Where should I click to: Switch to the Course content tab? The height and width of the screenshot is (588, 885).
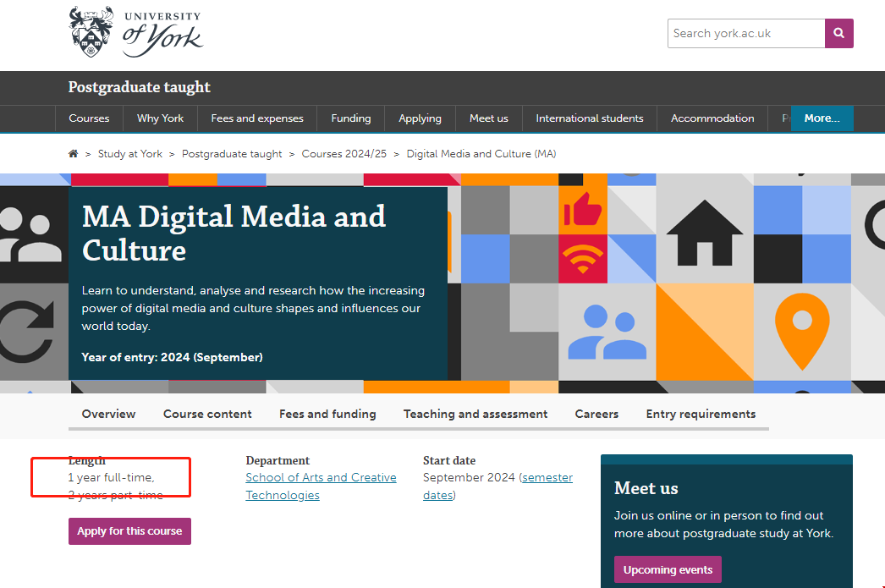(x=207, y=414)
